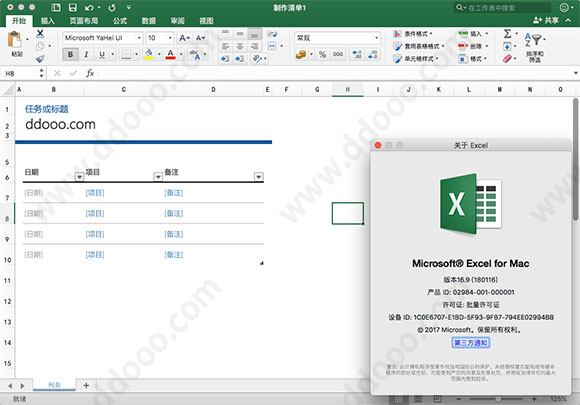This screenshot has width=580, height=405.
Task: Toggle Underline formatting
Action: tap(102, 55)
